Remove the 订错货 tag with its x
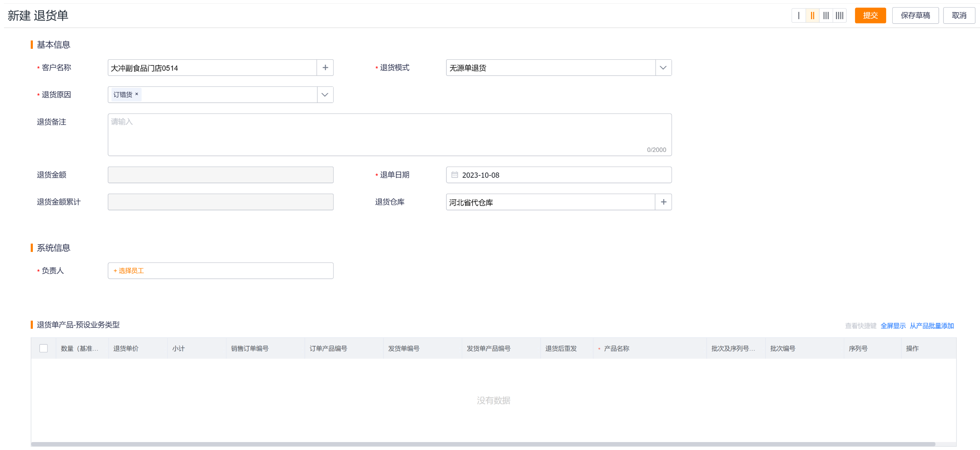Screen dimensions: 980x450 point(136,94)
